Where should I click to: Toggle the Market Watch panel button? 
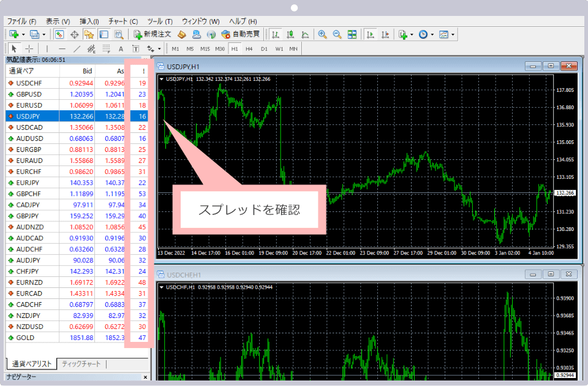tap(59, 34)
